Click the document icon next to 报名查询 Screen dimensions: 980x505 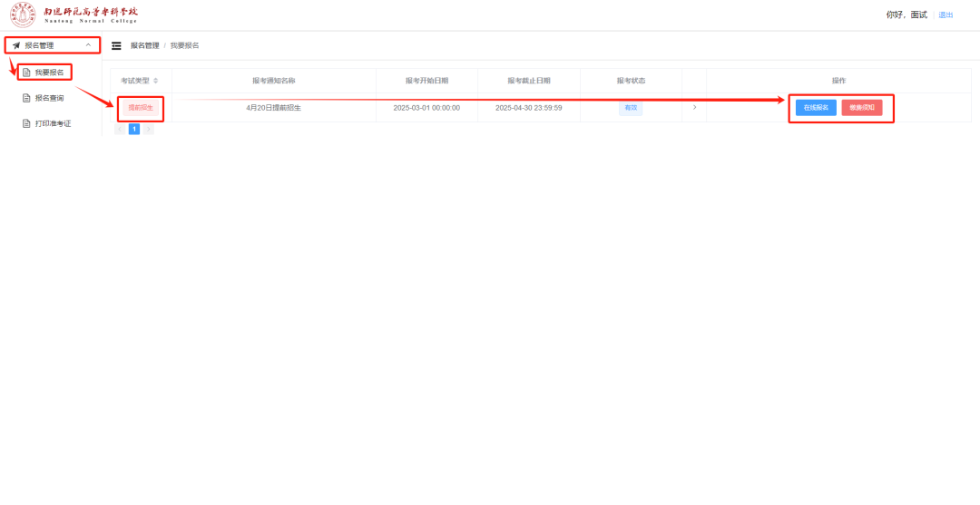[x=26, y=98]
